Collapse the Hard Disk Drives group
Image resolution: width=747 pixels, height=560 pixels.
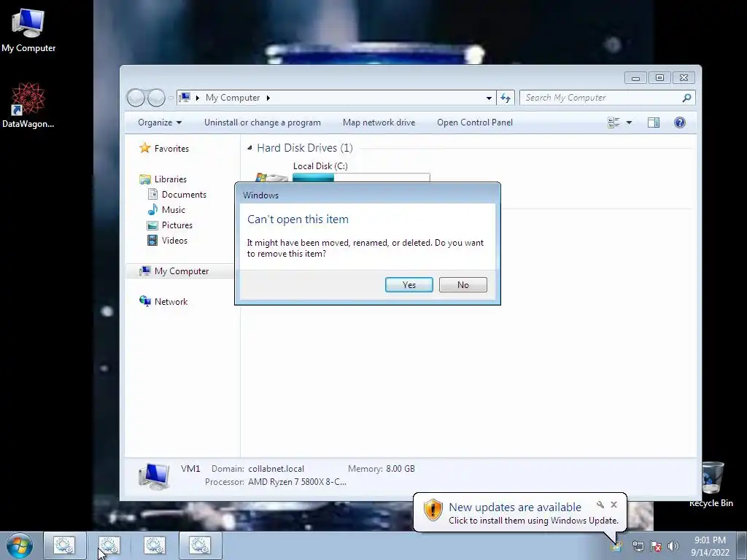click(249, 148)
